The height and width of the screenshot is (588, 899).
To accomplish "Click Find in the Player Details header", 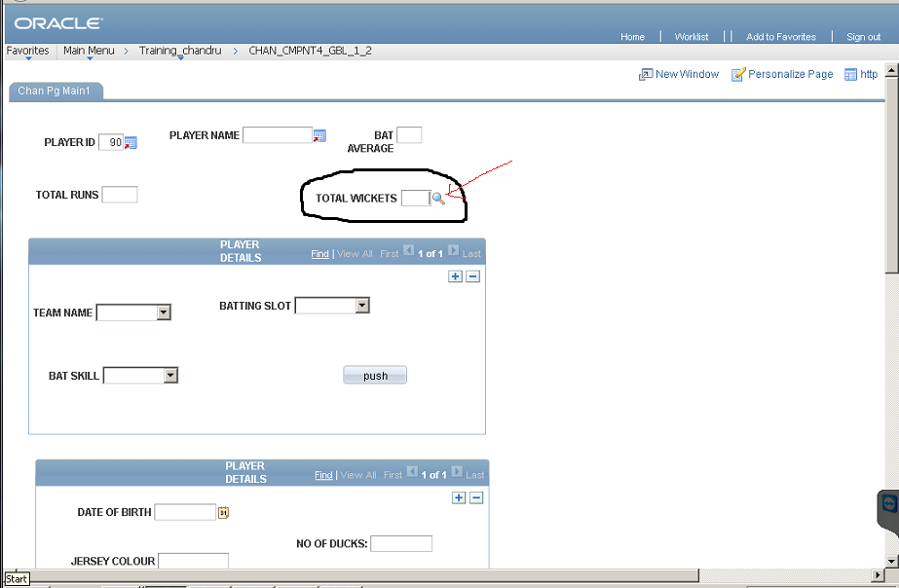I will [319, 253].
